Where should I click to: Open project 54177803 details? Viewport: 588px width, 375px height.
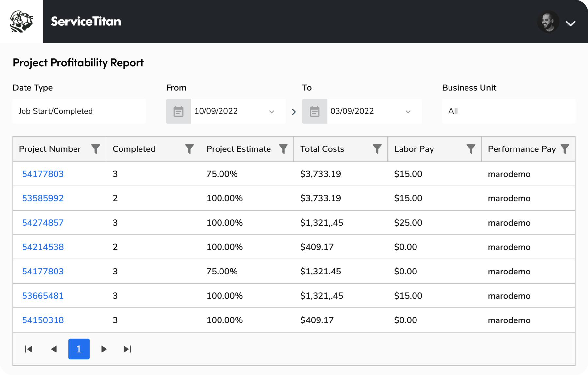coord(43,174)
